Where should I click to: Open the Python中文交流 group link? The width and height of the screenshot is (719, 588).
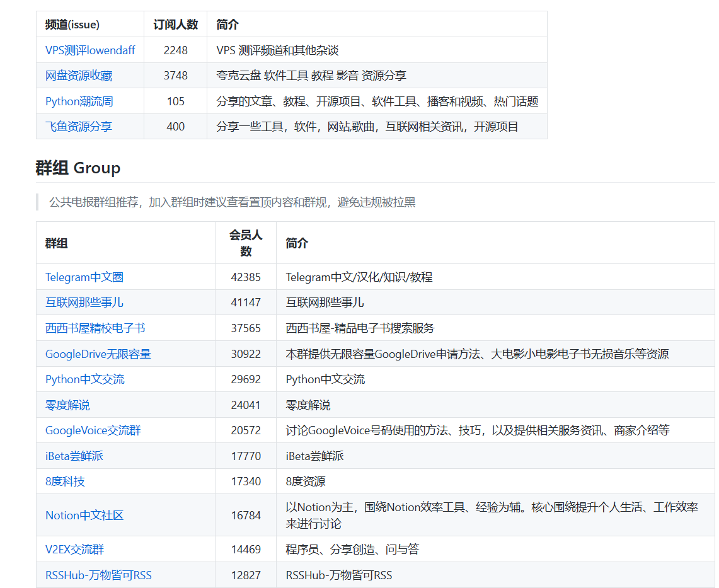click(x=84, y=379)
